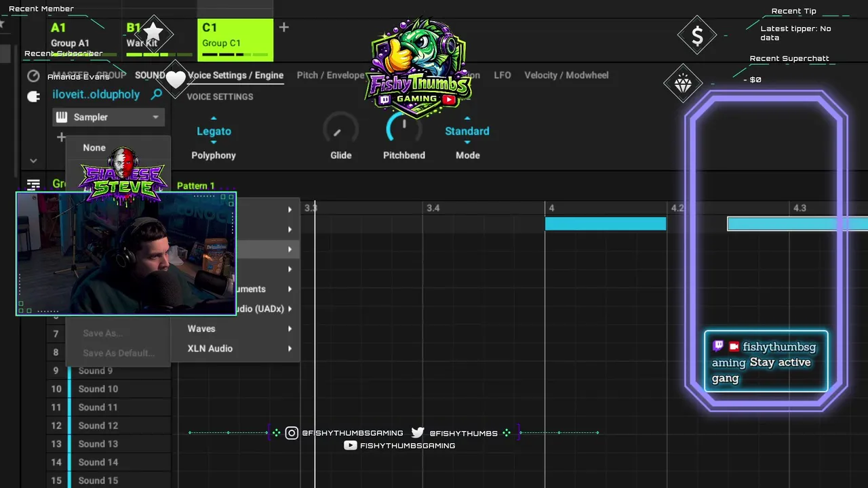Jump to timeline marker 4.3

[x=800, y=208]
